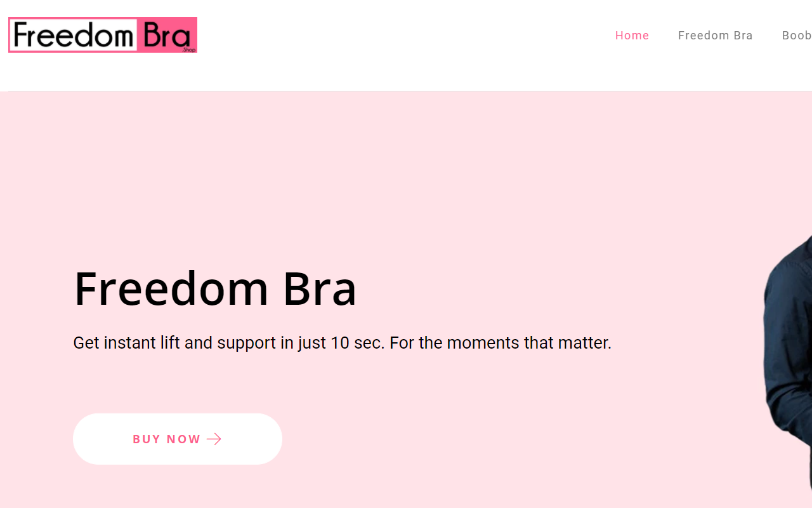
Task: Click the word "Freedom" in hero heading
Action: [171, 289]
